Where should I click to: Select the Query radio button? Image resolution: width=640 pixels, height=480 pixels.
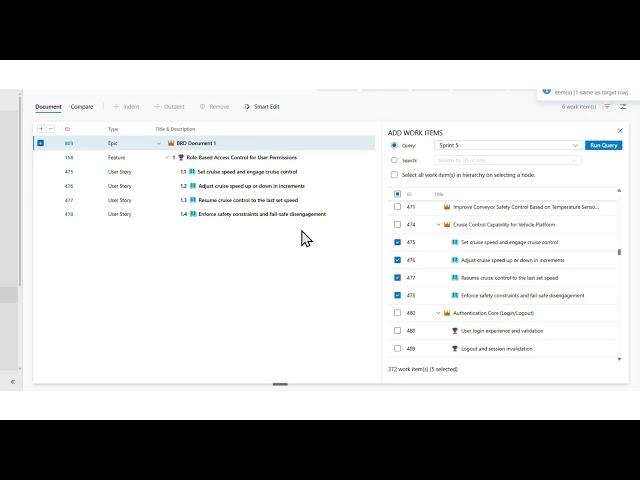pos(394,145)
